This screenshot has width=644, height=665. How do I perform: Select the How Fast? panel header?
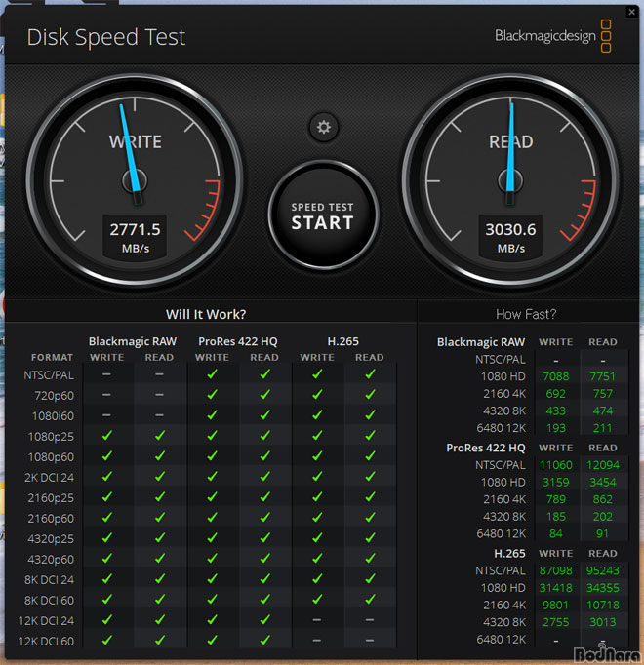(526, 314)
